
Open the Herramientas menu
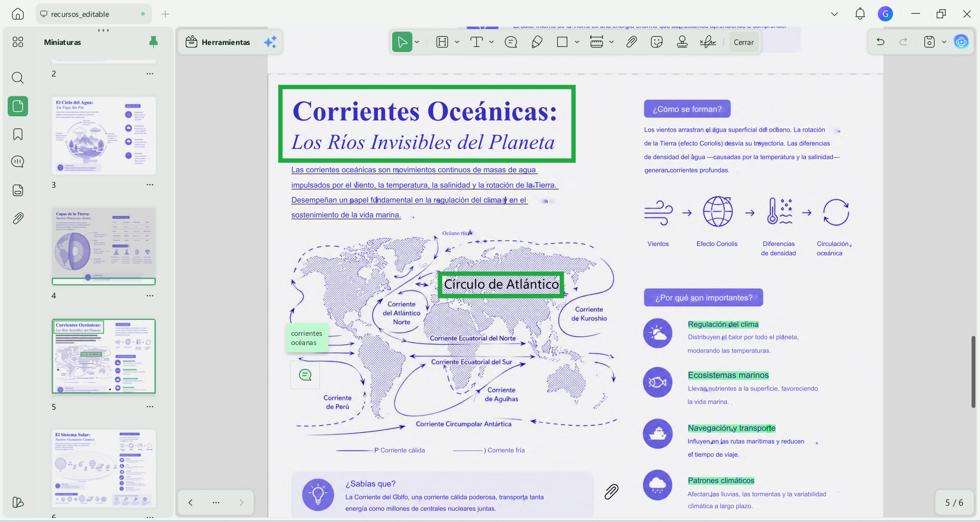[218, 42]
